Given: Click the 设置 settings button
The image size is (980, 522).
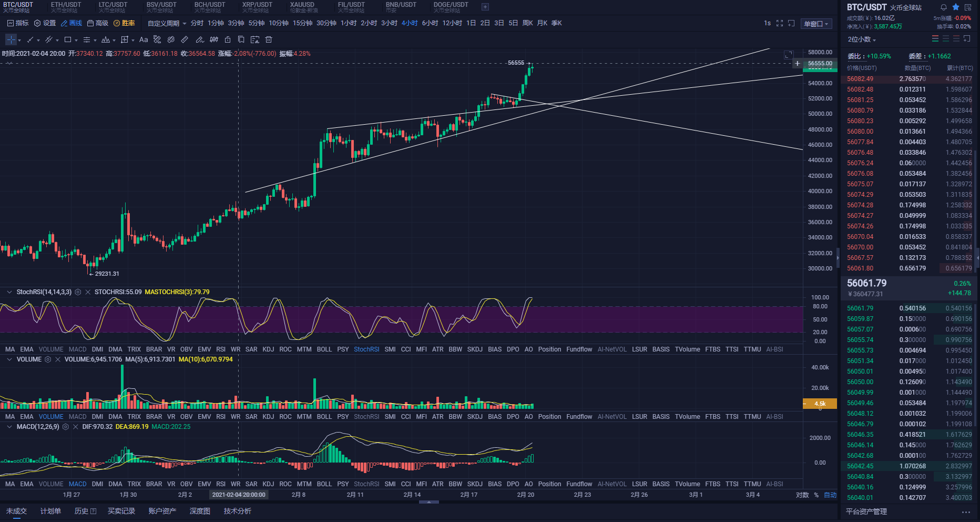Looking at the screenshot, I should 45,23.
